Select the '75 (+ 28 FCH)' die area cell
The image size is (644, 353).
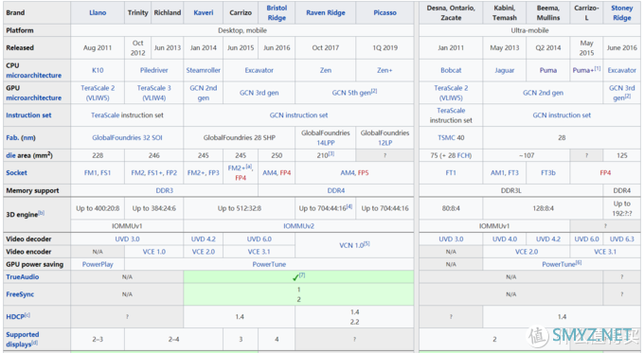451,155
